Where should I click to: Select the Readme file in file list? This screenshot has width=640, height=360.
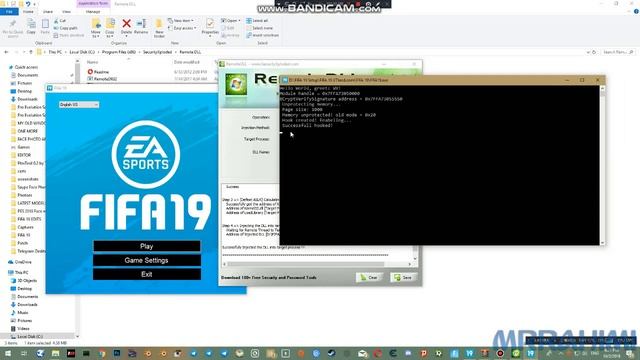tap(101, 72)
